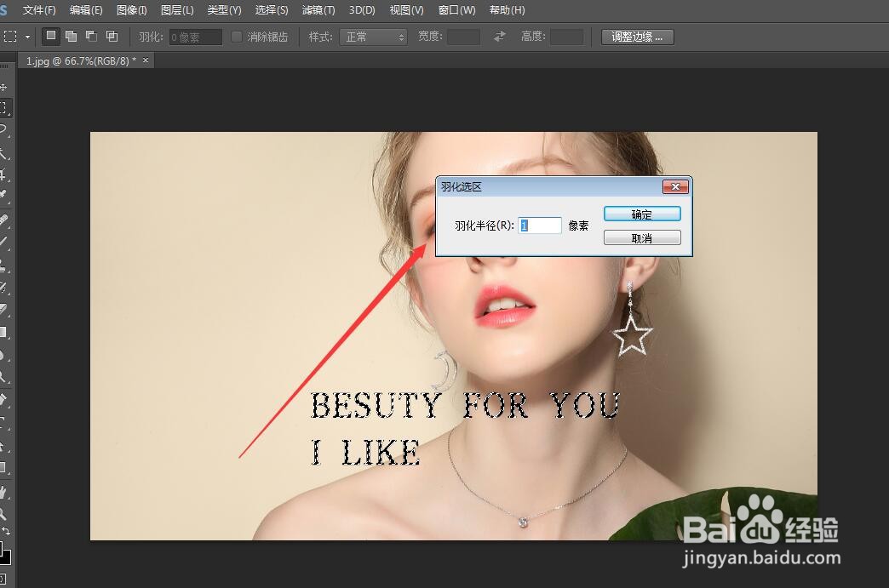The width and height of the screenshot is (889, 588).
Task: Click the 羽化半径(R) value field
Action: 539,225
